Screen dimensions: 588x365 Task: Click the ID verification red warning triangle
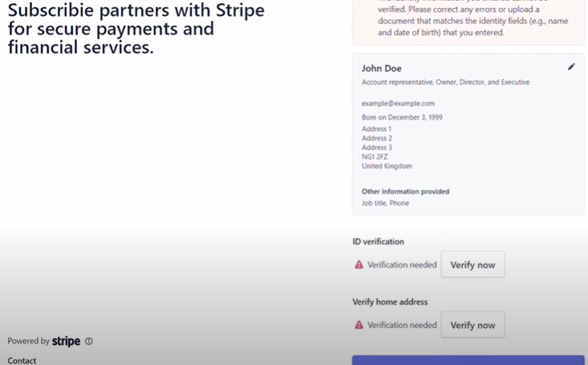pyautogui.click(x=359, y=265)
